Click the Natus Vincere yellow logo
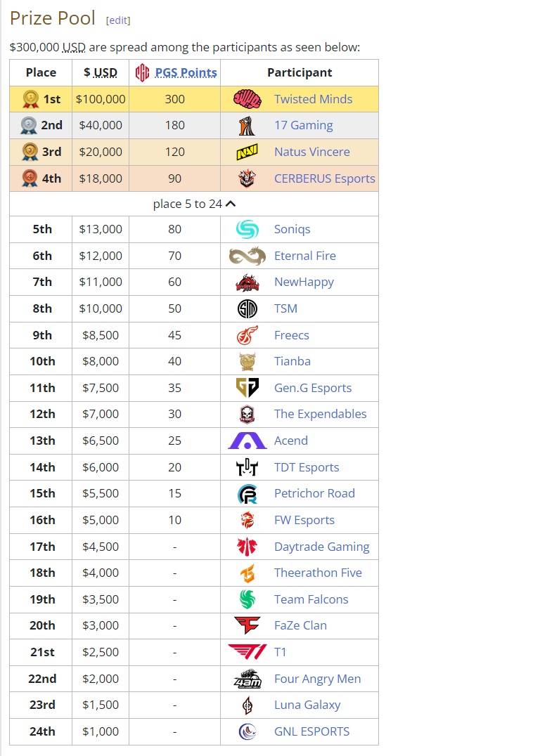Viewport: 540px width, 756px height. point(247,152)
